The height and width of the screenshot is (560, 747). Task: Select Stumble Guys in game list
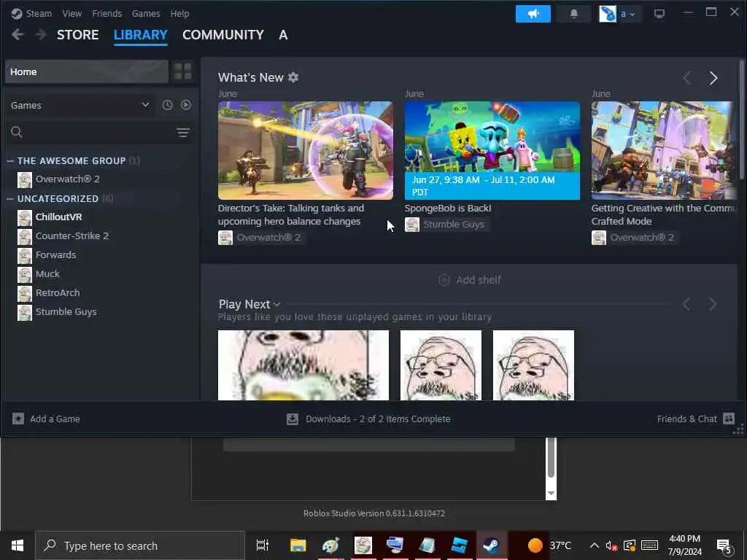tap(66, 312)
